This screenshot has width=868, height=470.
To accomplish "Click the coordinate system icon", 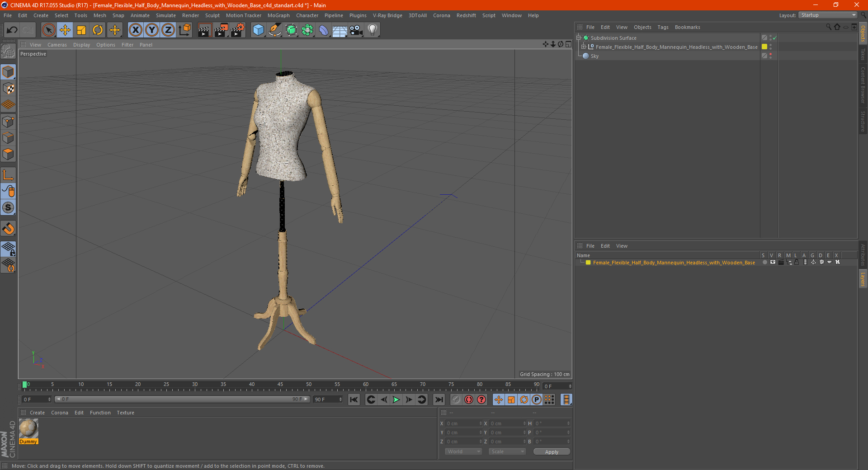I will pyautogui.click(x=184, y=30).
